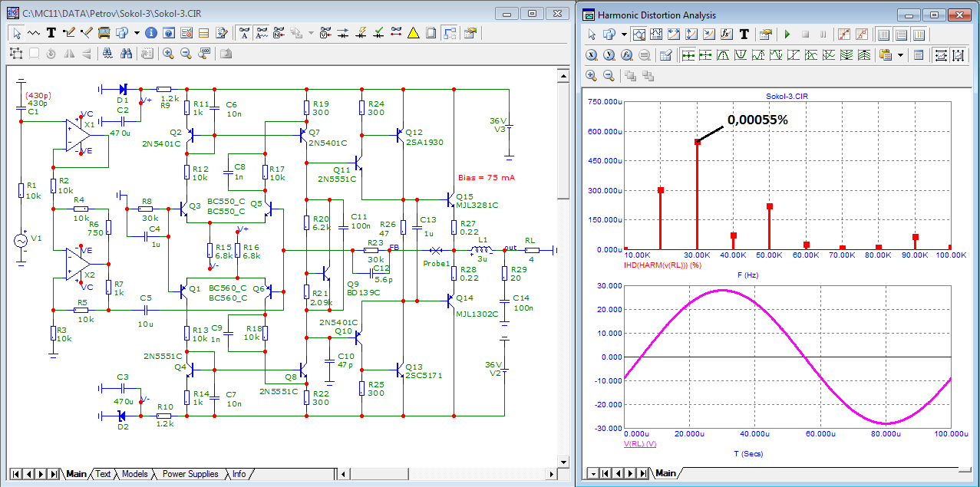
Task: Click the yellow warning triangle icon
Action: click(413, 33)
